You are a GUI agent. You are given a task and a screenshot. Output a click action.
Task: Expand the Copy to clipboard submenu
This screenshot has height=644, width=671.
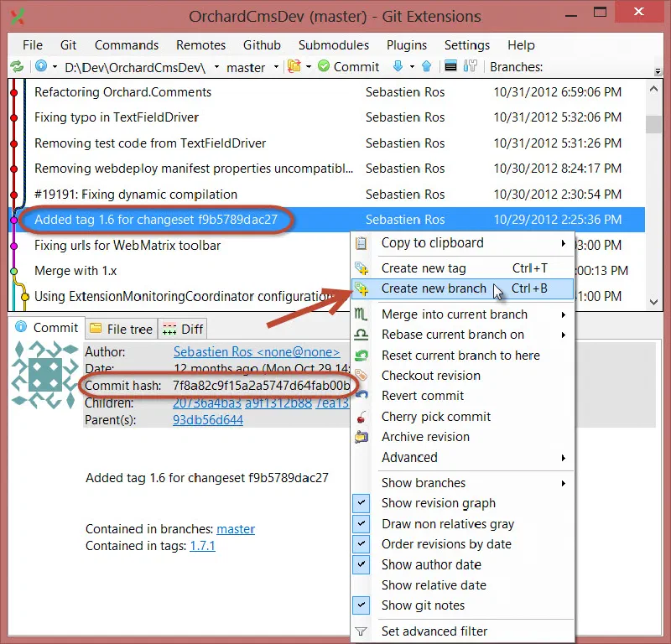(463, 243)
